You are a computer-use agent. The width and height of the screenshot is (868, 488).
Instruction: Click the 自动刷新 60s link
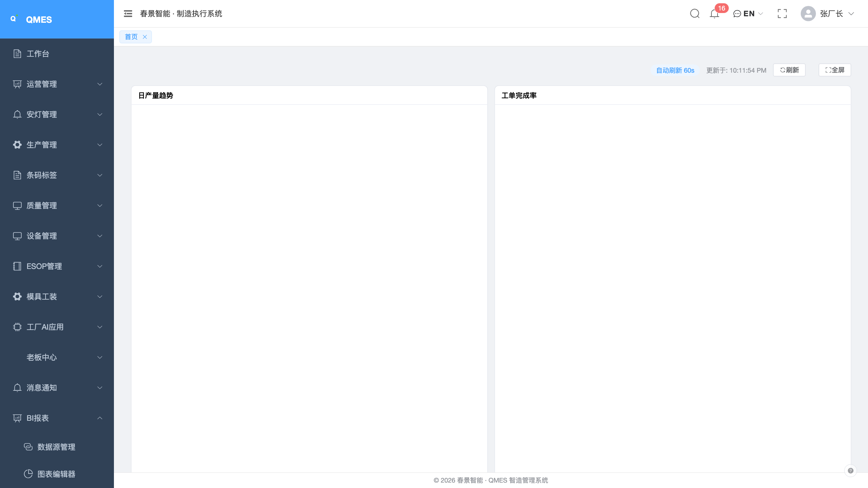pyautogui.click(x=675, y=70)
